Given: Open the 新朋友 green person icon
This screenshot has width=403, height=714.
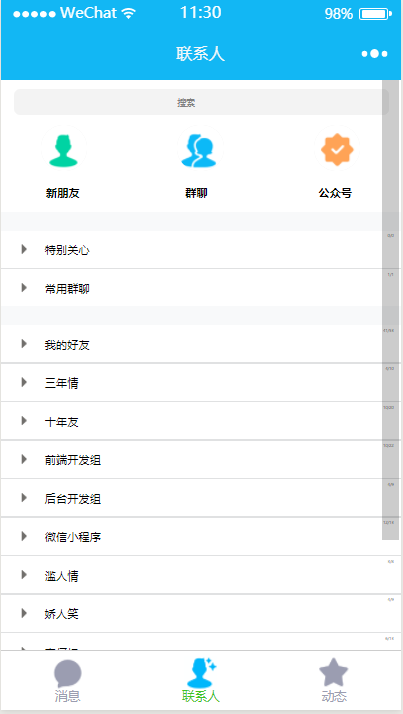Looking at the screenshot, I should click(x=63, y=148).
